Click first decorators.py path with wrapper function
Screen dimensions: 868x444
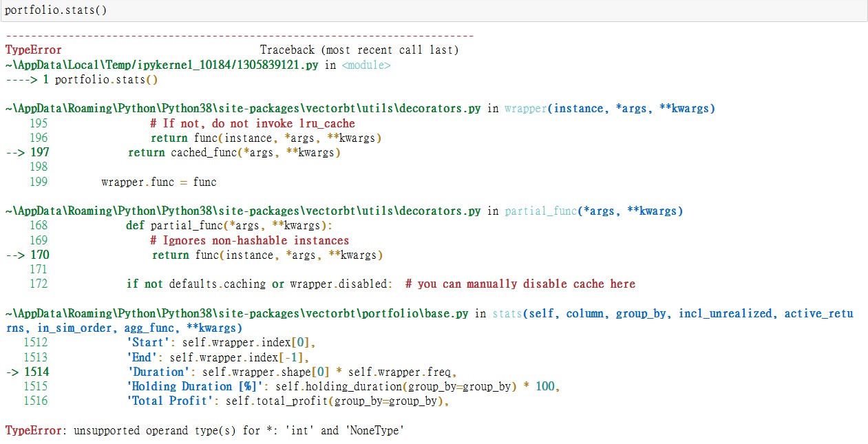click(x=243, y=109)
